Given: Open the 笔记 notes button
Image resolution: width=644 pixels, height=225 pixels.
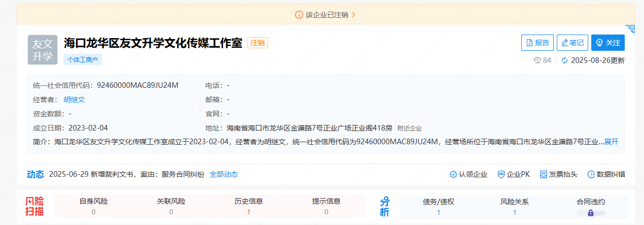Looking at the screenshot, I should [x=573, y=43].
